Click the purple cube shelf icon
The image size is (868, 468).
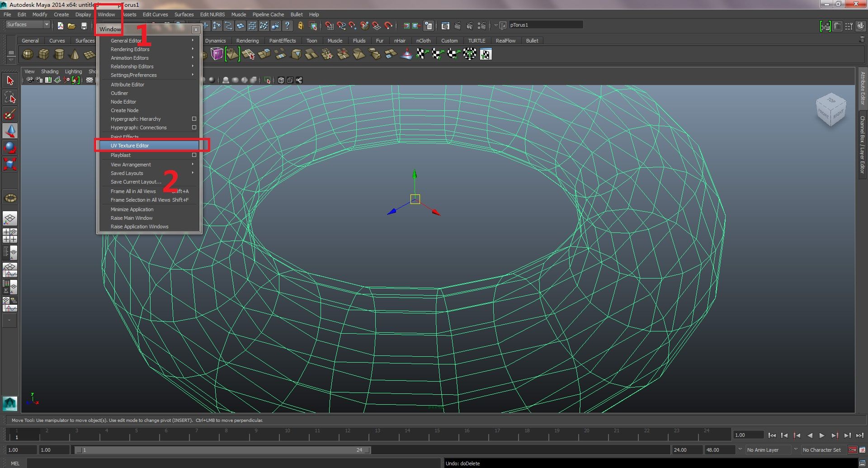pos(217,54)
